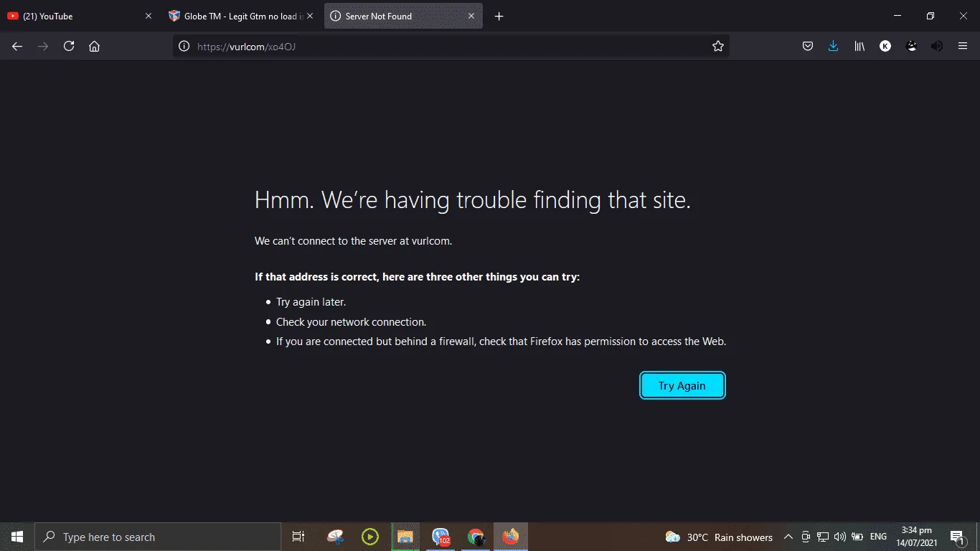Show hidden system tray icons
Screen dimensions: 980x551
coord(788,537)
